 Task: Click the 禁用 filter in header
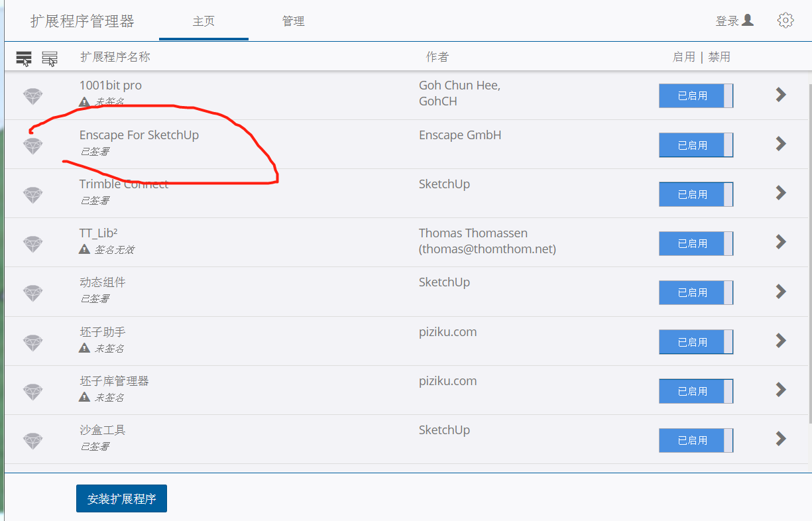point(719,57)
